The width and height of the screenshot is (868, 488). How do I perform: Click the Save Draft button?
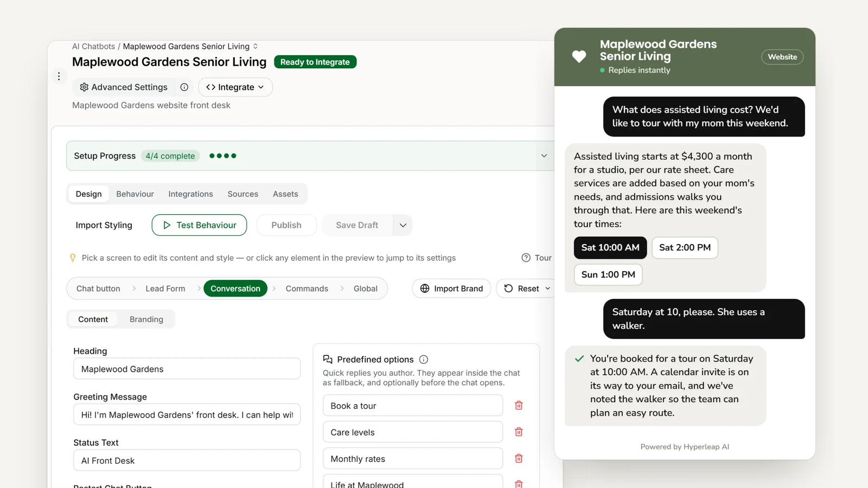[357, 226]
